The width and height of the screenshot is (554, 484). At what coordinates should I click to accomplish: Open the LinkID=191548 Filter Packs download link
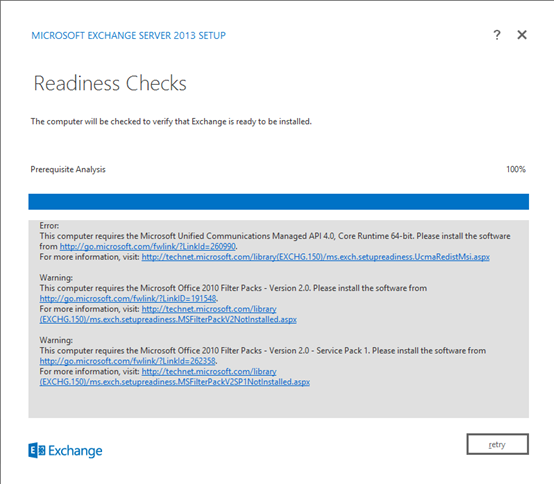128,299
